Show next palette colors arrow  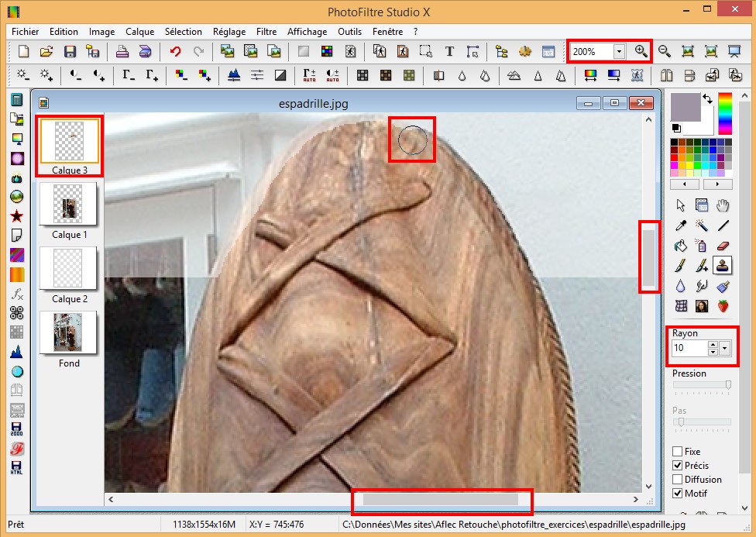pos(717,184)
